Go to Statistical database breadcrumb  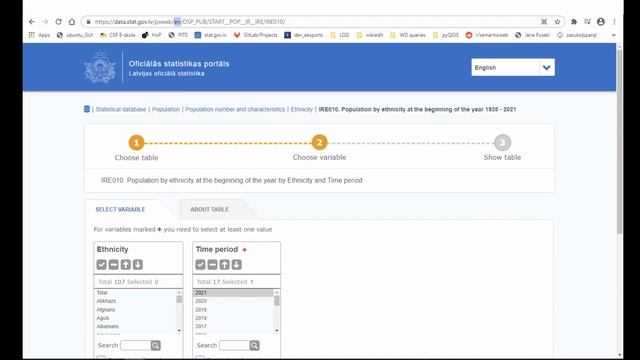tap(121, 109)
